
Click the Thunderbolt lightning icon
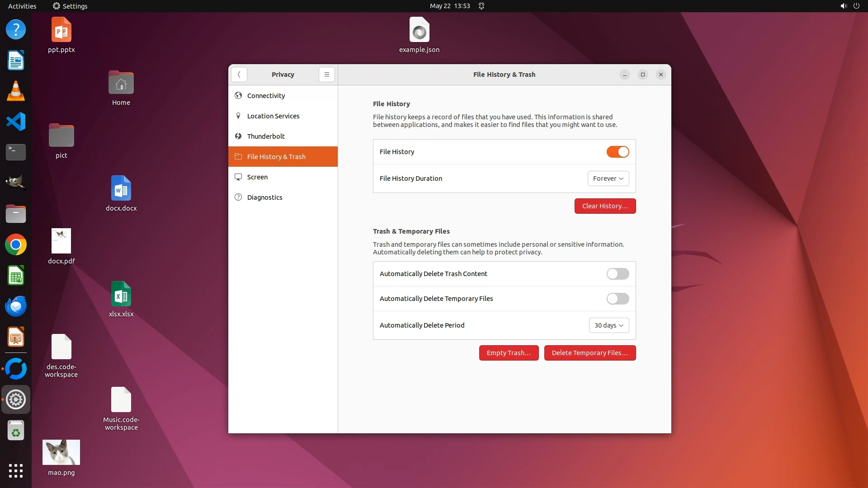238,136
